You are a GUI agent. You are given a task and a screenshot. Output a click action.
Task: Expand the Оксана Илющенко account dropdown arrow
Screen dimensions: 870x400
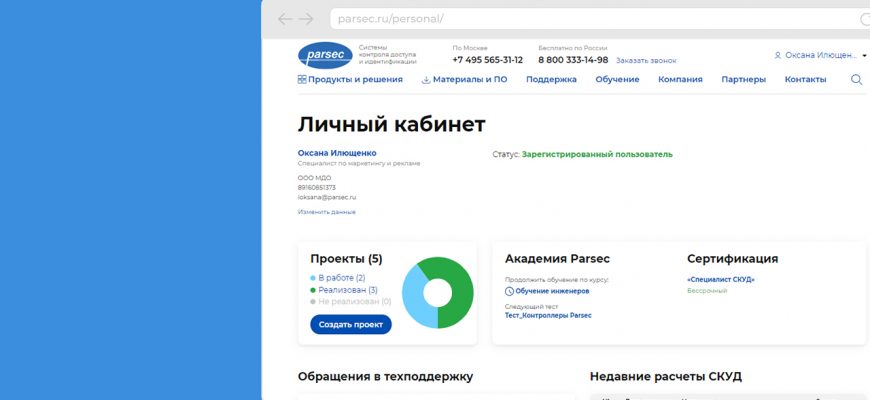865,56
